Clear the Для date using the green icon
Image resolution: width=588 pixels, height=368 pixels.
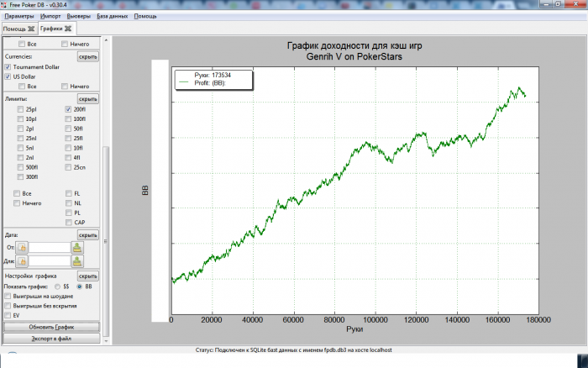[x=77, y=261]
